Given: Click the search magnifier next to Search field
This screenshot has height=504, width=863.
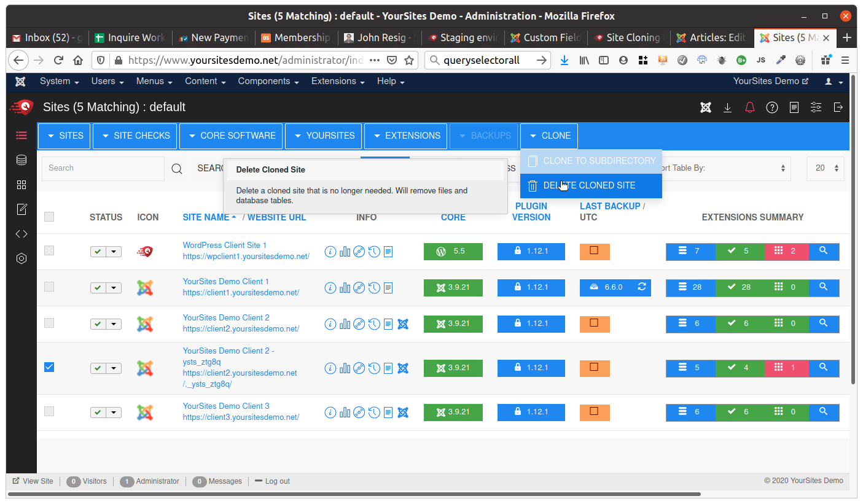Looking at the screenshot, I should pos(177,168).
